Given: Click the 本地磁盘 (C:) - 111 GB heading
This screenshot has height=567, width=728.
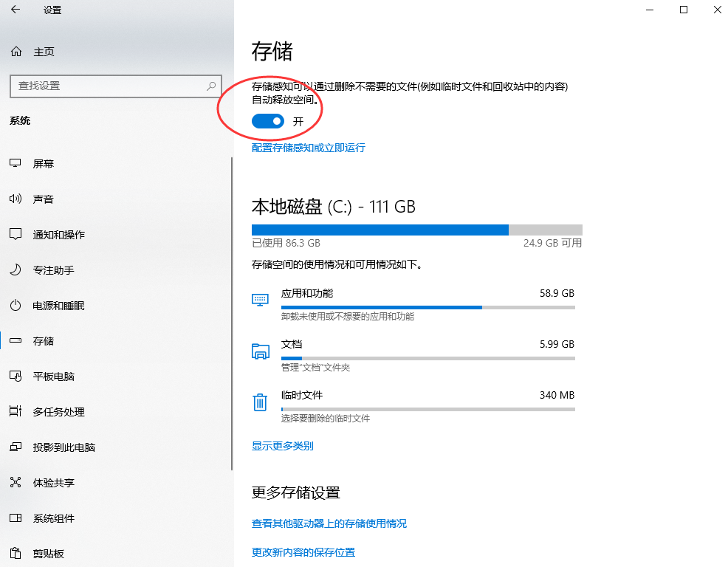Looking at the screenshot, I should [333, 207].
